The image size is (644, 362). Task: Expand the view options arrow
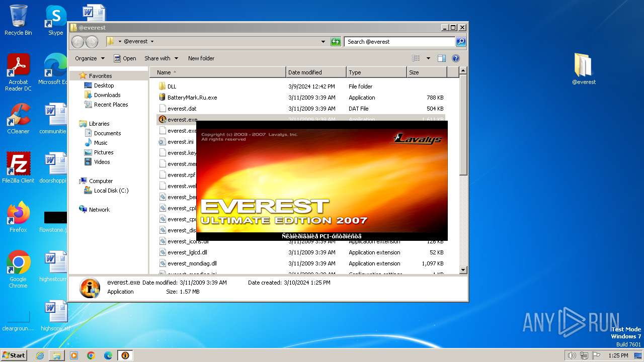(x=428, y=58)
